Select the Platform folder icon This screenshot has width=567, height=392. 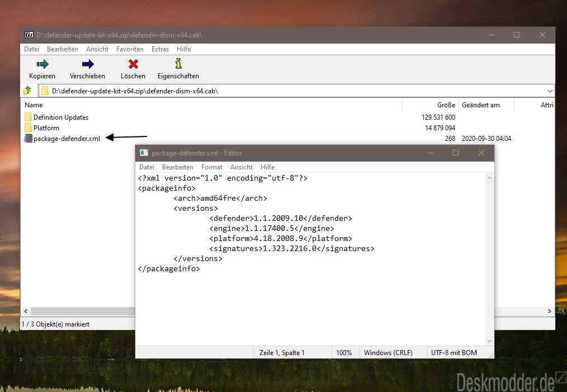28,127
